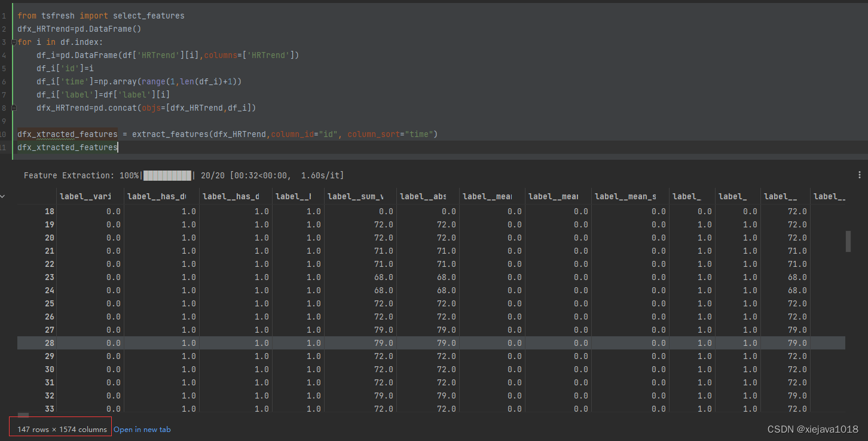Click the '20/20 [00:32<00:00, 1.60s/it]' progress text
Image resolution: width=868 pixels, height=441 pixels.
pos(273,175)
